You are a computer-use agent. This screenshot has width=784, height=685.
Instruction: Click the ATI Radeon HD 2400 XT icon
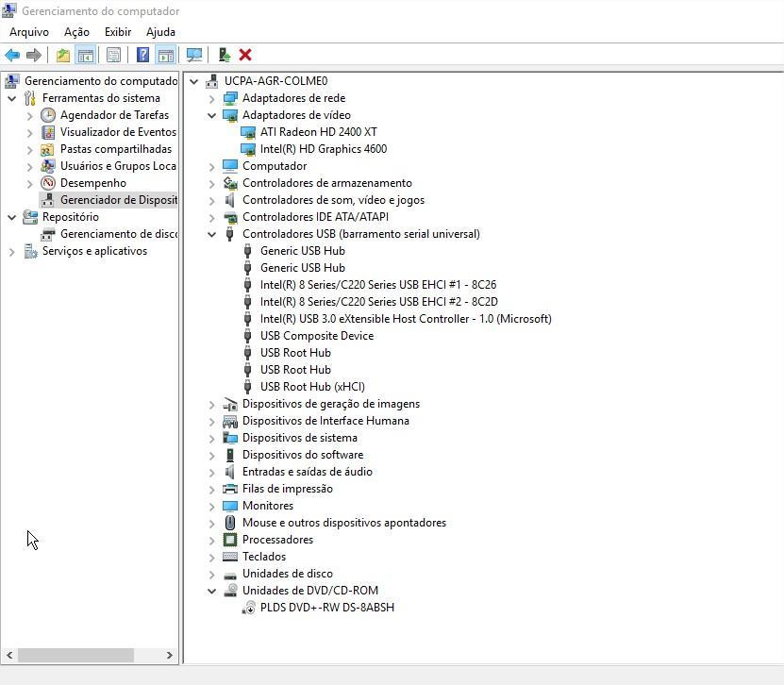pyautogui.click(x=248, y=132)
